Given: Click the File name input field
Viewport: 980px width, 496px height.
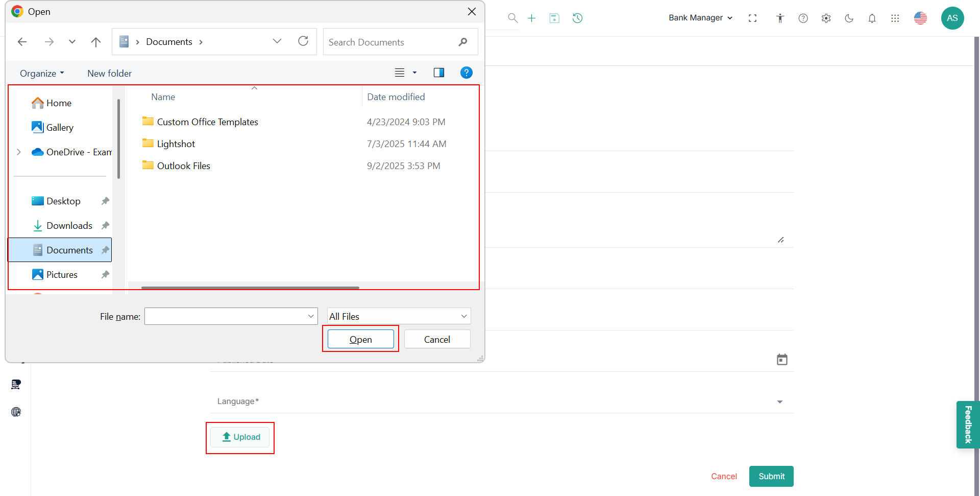Looking at the screenshot, I should coord(226,316).
